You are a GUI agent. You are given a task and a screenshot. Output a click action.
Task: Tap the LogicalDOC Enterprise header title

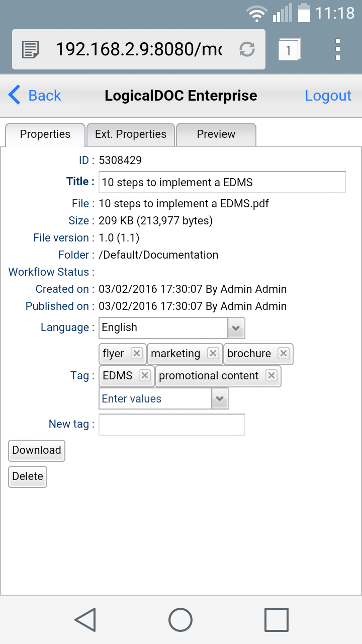click(181, 96)
